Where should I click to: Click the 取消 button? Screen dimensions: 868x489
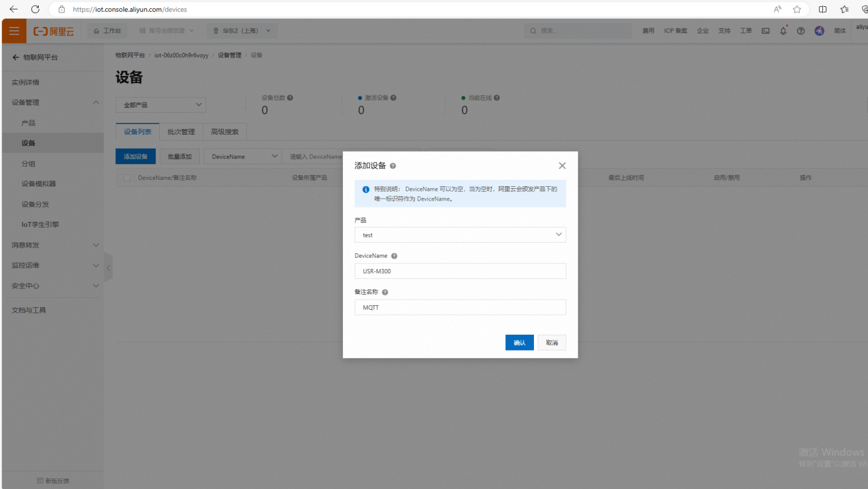click(552, 342)
